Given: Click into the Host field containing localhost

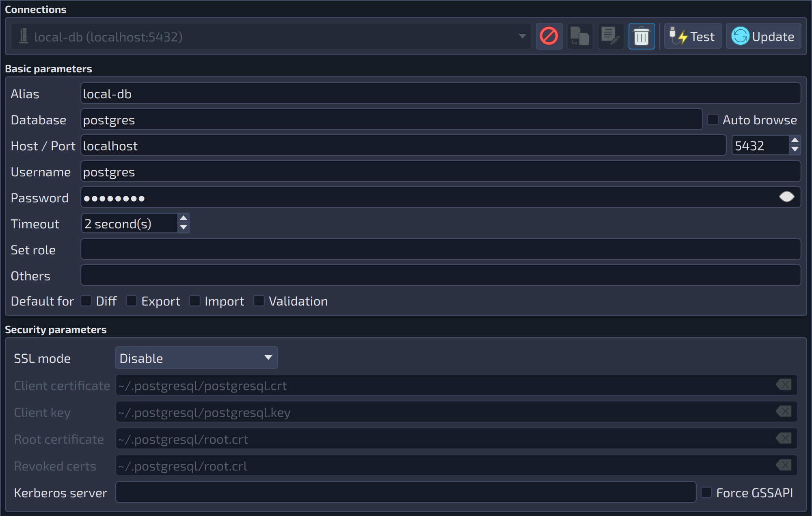Looking at the screenshot, I should [403, 145].
